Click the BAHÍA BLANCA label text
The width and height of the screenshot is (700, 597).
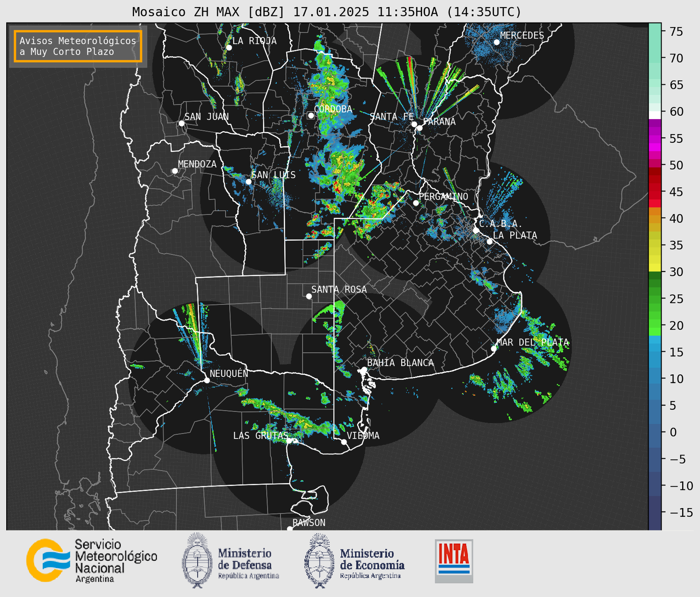[400, 363]
